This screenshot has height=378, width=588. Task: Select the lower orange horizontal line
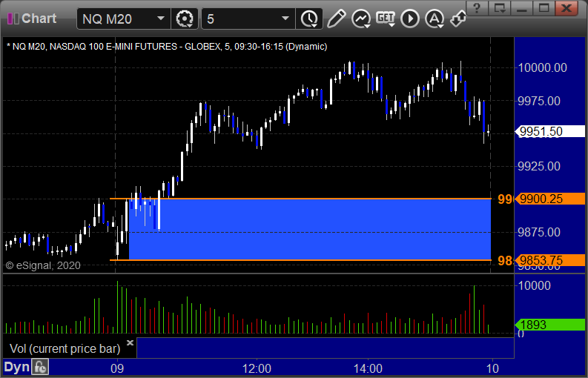[x=300, y=260]
